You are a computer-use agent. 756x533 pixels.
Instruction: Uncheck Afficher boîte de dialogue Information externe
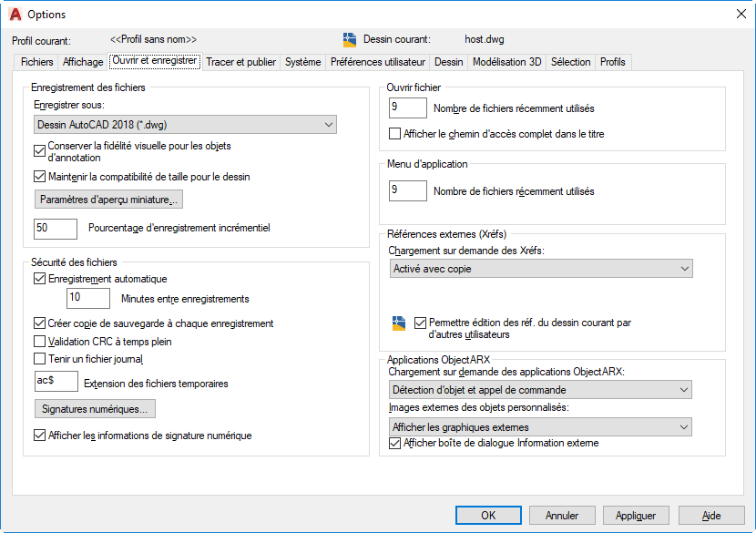(x=394, y=443)
